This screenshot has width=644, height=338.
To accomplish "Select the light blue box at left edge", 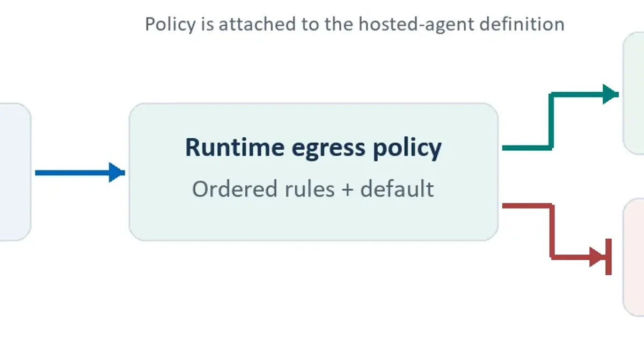I will [x=15, y=172].
